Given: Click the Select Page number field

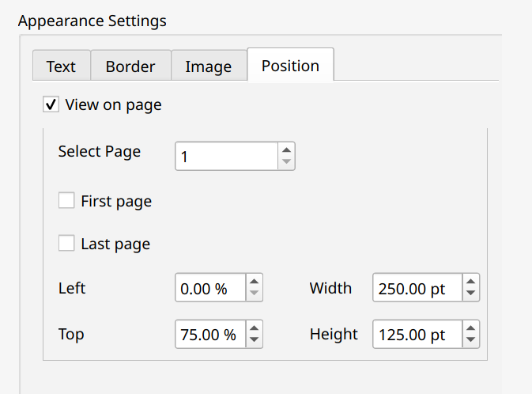Looking at the screenshot, I should tap(226, 156).
